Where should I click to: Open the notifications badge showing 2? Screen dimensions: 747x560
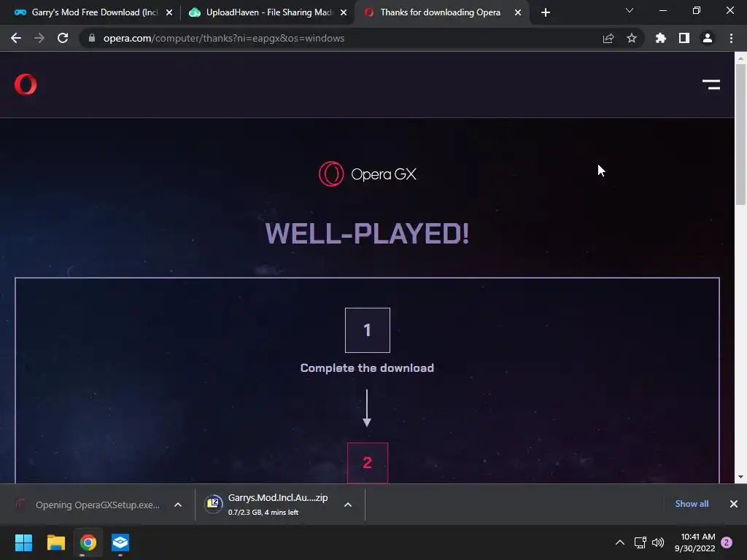pos(727,542)
